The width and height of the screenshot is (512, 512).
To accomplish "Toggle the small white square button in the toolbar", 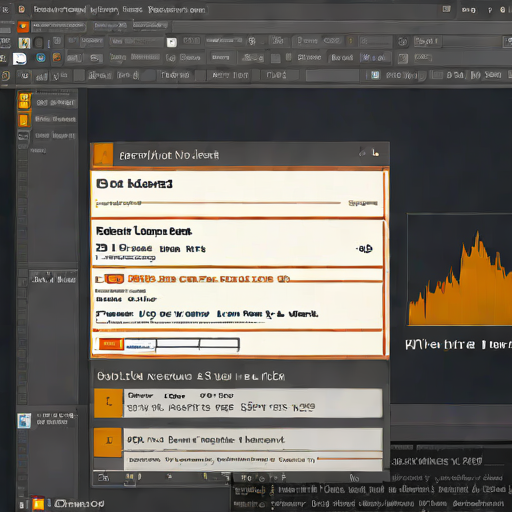I will click(x=172, y=42).
